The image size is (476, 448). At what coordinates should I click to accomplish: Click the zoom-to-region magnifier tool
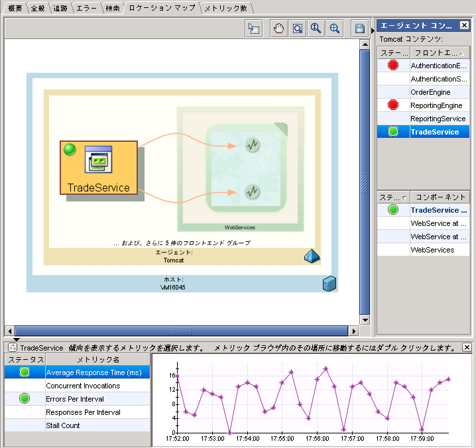tap(298, 28)
